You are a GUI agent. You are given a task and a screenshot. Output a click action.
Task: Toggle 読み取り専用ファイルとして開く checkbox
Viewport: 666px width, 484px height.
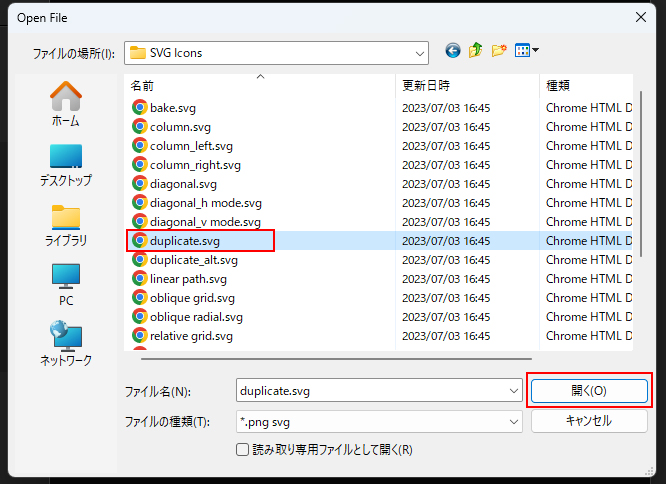pos(242,450)
